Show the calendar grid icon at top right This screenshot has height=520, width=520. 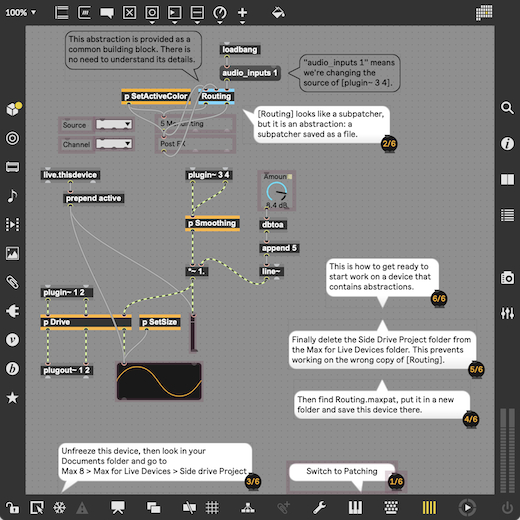484,13
